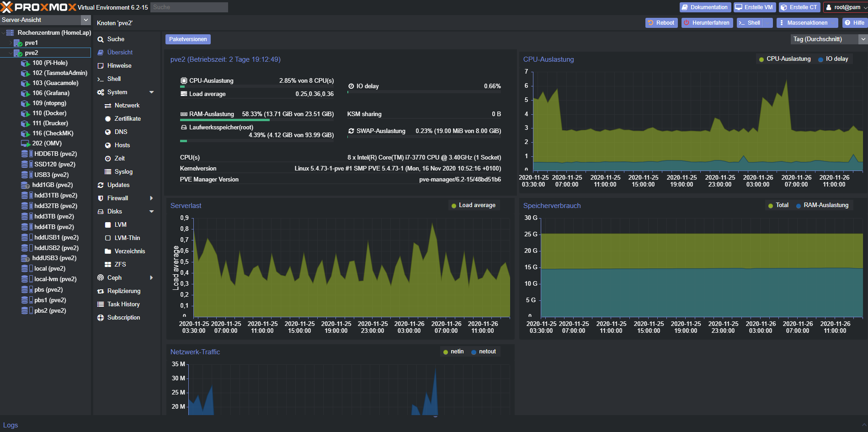Click the Zertifikate certificate icon
The width and height of the screenshot is (868, 432).
[108, 119]
